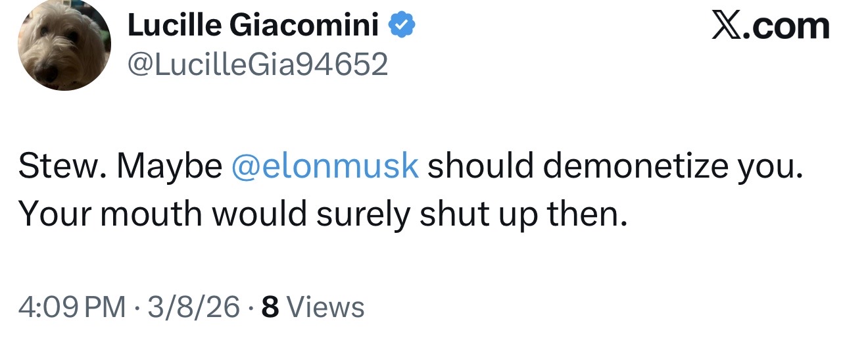Click the bold 8 view count
The image size is (868, 346).
coord(270,307)
